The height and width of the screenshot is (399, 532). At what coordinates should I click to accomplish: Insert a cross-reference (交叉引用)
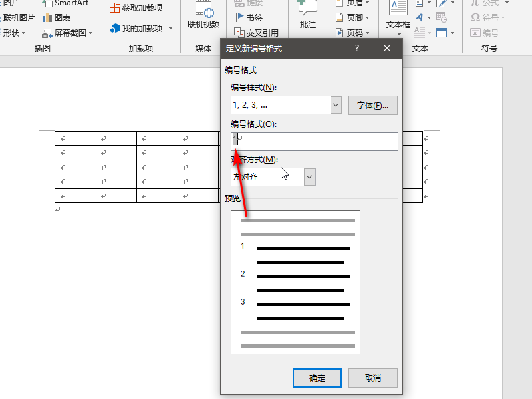pyautogui.click(x=257, y=33)
